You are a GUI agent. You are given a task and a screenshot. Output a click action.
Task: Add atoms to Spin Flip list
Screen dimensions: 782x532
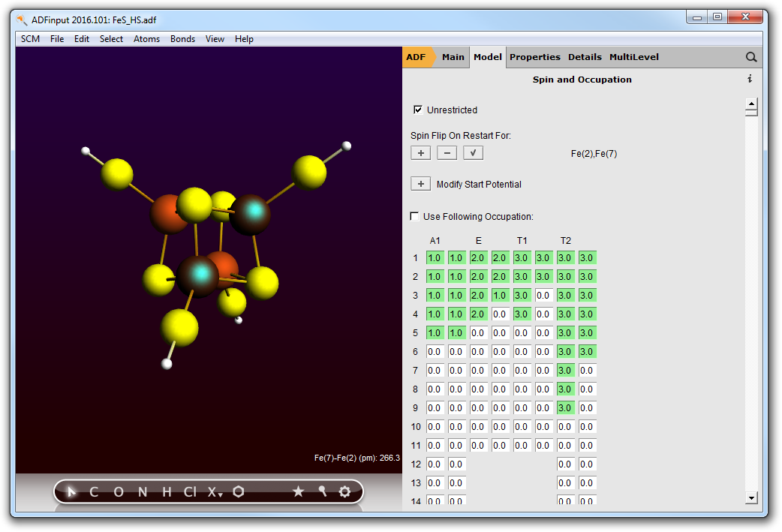point(421,153)
